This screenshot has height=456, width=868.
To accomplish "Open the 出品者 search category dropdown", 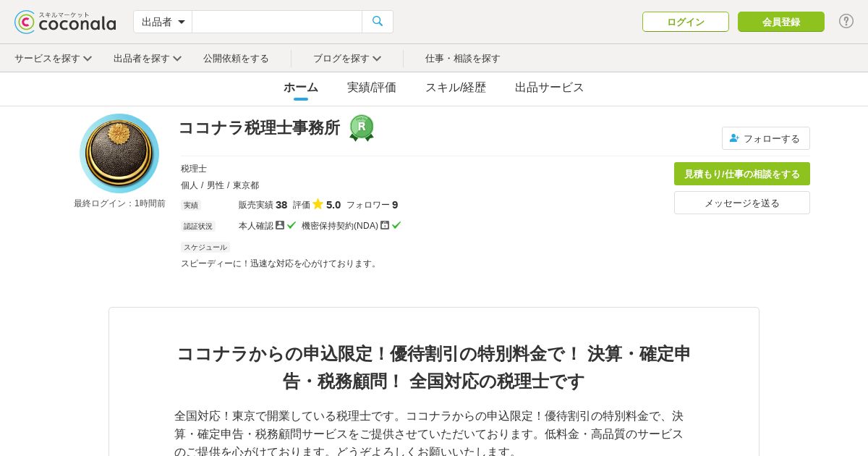I will coord(163,22).
